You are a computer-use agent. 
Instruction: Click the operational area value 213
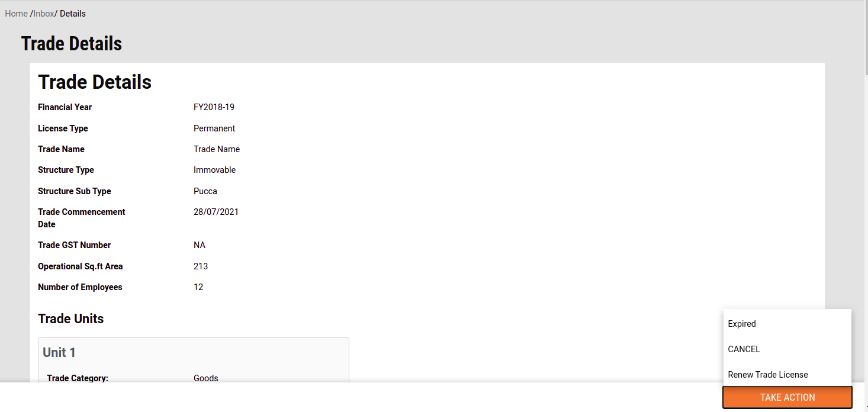[201, 266]
